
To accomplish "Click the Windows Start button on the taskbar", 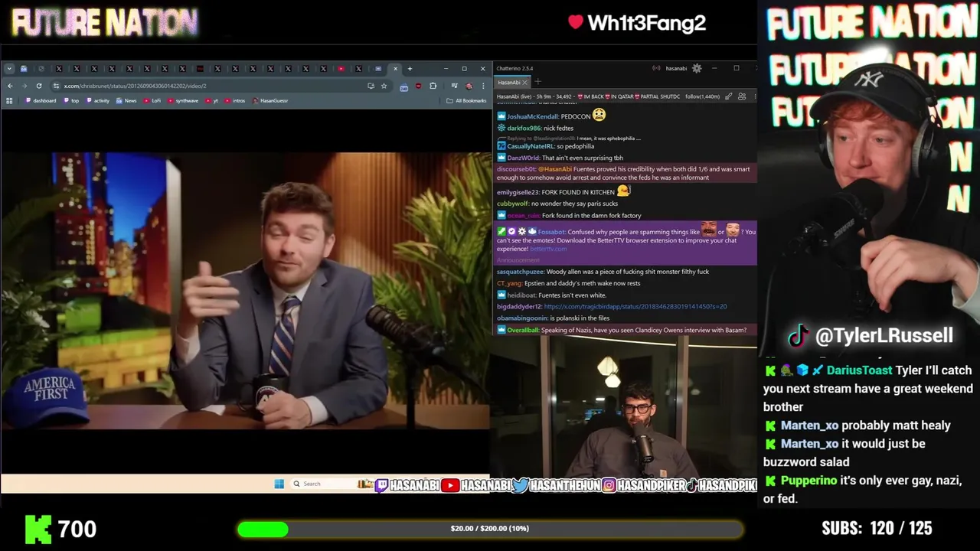I will pyautogui.click(x=279, y=484).
